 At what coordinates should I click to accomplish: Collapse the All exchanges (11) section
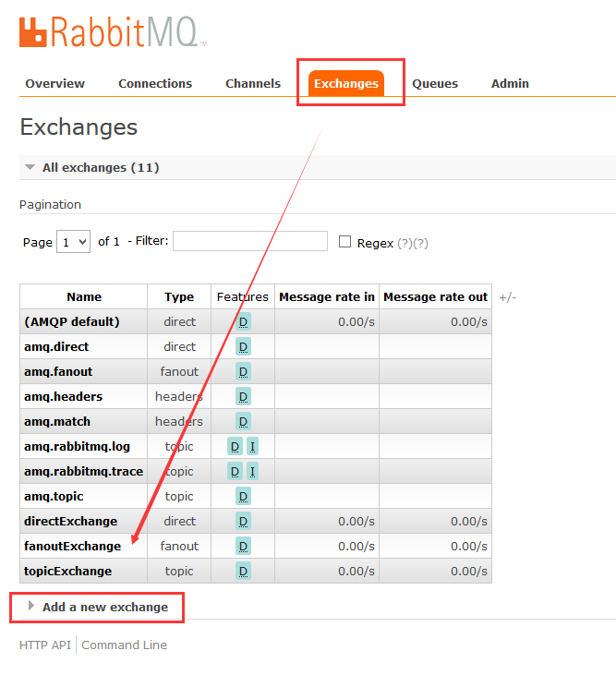coord(101,167)
